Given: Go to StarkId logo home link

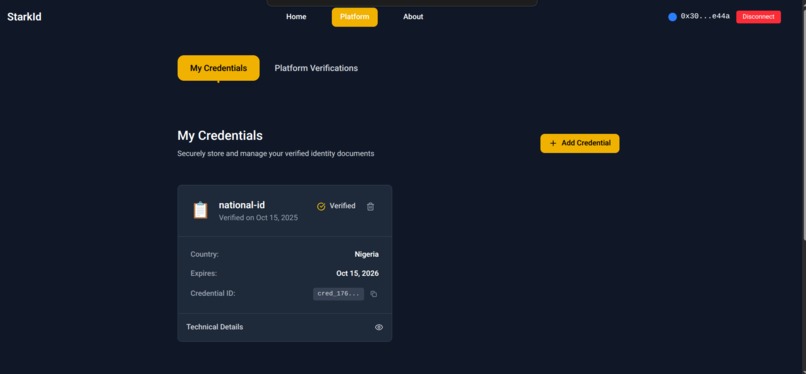Looking at the screenshot, I should click(x=24, y=17).
